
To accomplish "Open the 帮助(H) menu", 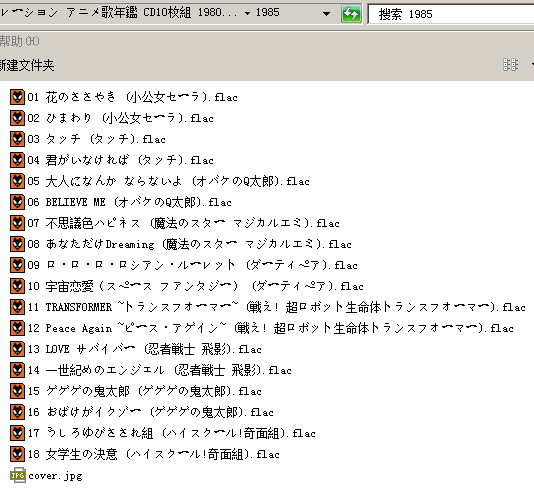I will pyautogui.click(x=19, y=41).
